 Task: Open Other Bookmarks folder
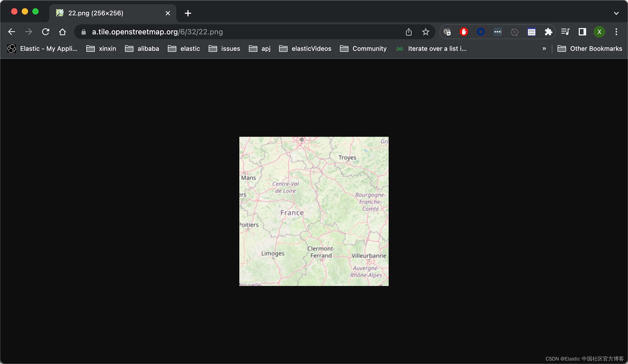pos(590,49)
